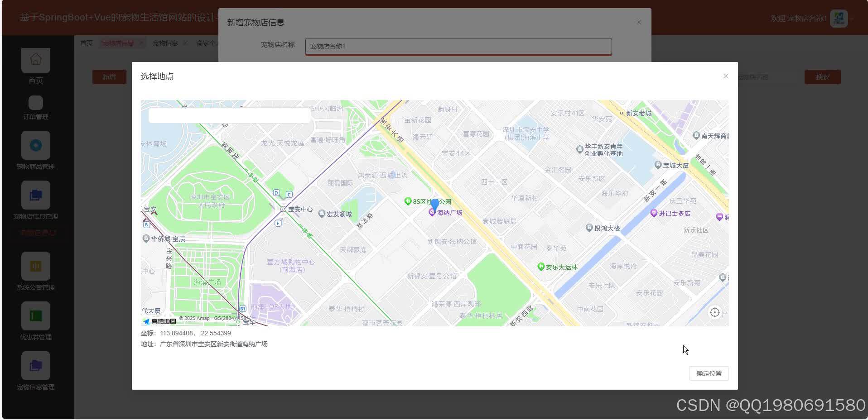Open 宠物信息管理 sidebar icon
The width and height of the screenshot is (868, 420).
point(36,366)
